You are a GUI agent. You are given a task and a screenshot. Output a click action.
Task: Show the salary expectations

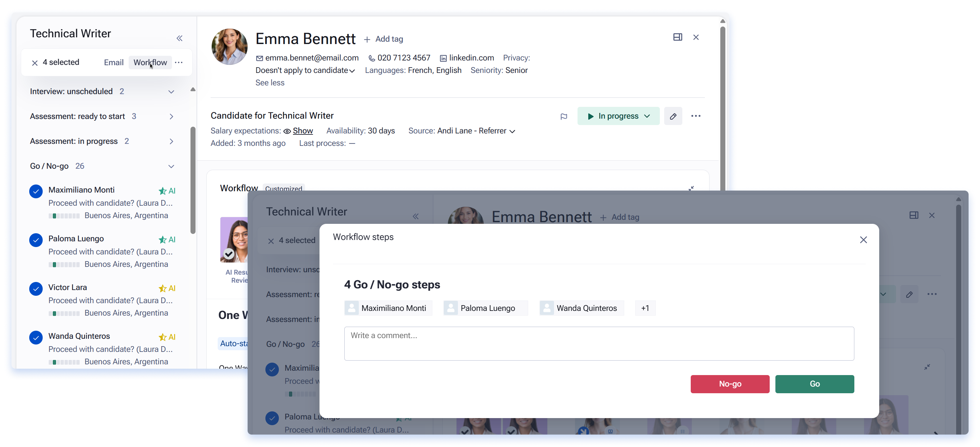[303, 131]
